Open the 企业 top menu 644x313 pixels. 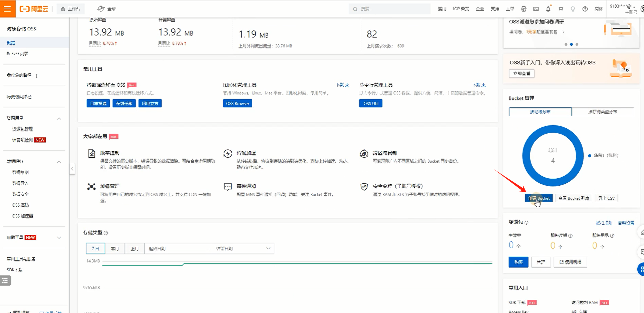(480, 9)
